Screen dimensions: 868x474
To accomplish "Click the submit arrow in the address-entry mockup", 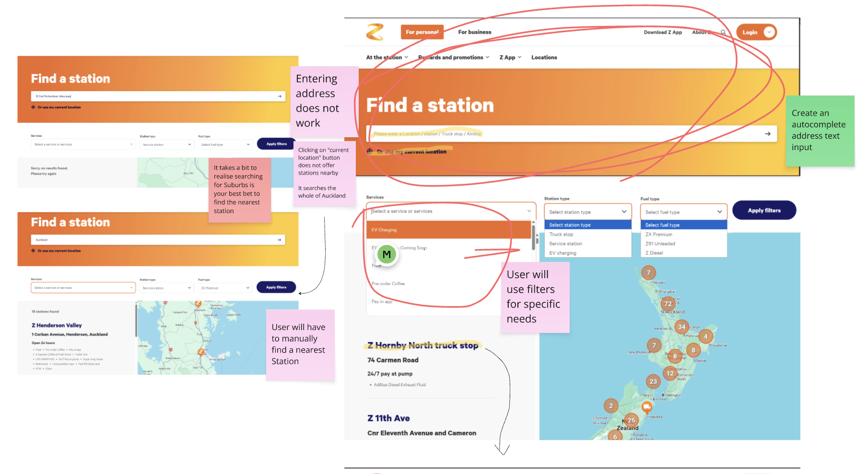I will pos(280,96).
